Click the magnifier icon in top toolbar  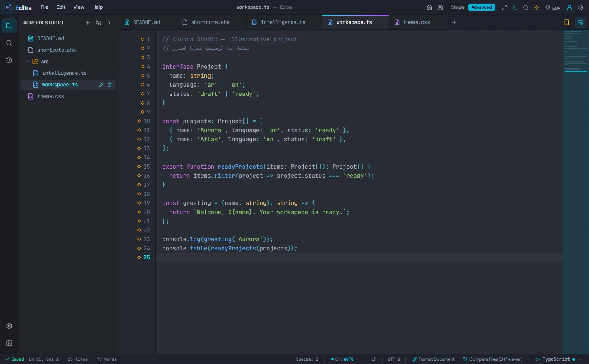526,7
